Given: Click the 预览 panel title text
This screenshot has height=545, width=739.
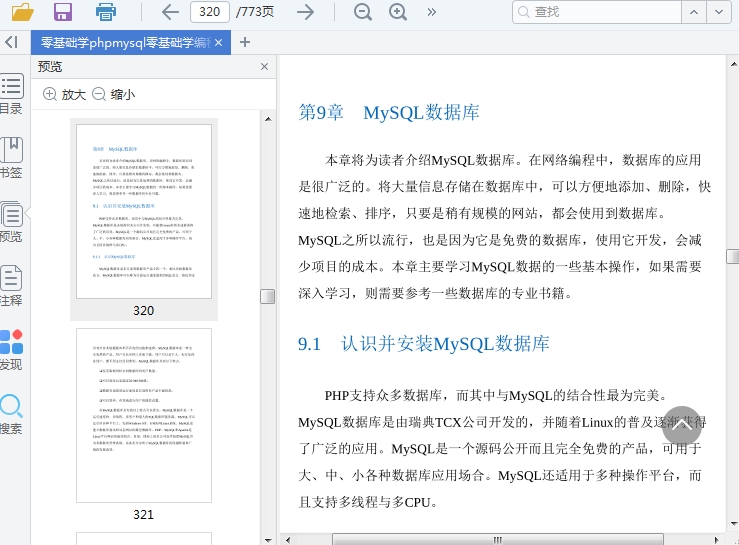Looking at the screenshot, I should click(50, 66).
